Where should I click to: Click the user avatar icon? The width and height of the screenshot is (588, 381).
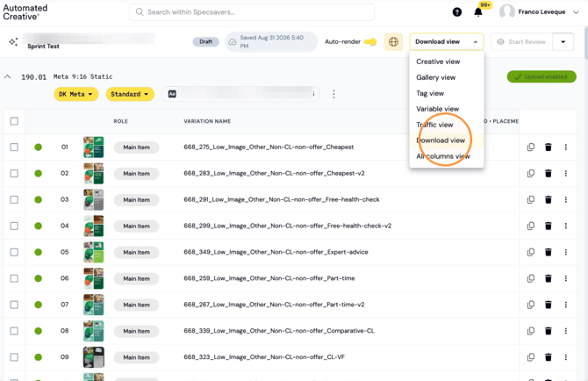[x=507, y=12]
